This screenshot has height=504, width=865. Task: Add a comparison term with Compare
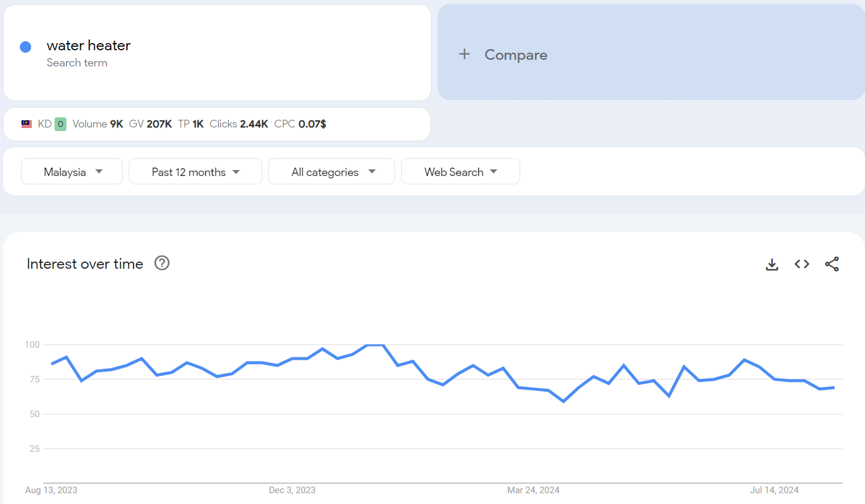pos(515,54)
